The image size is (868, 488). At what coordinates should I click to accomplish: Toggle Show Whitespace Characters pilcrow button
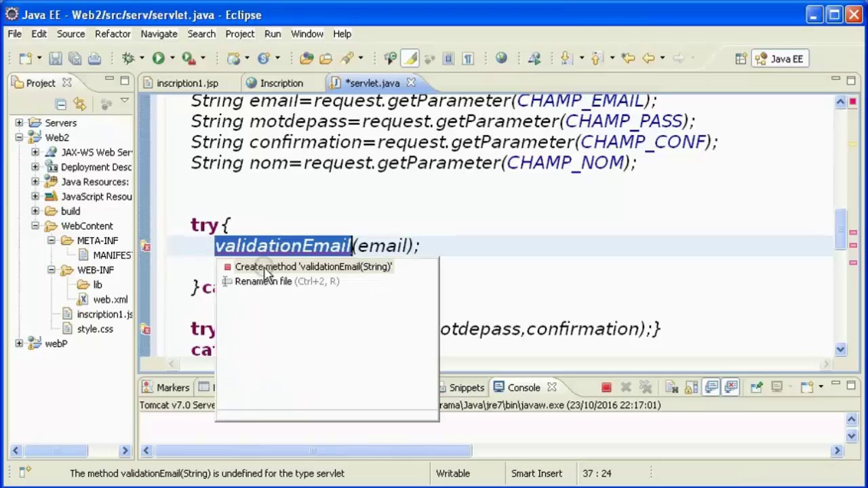(x=467, y=59)
